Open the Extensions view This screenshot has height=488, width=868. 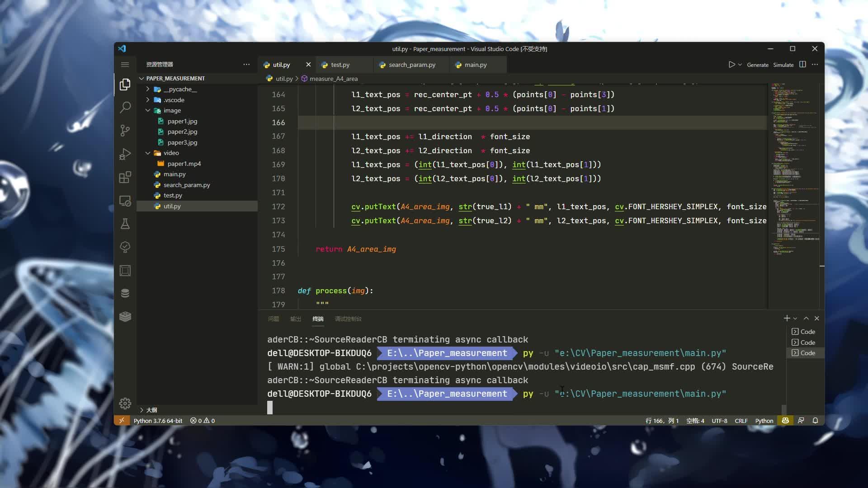point(125,178)
